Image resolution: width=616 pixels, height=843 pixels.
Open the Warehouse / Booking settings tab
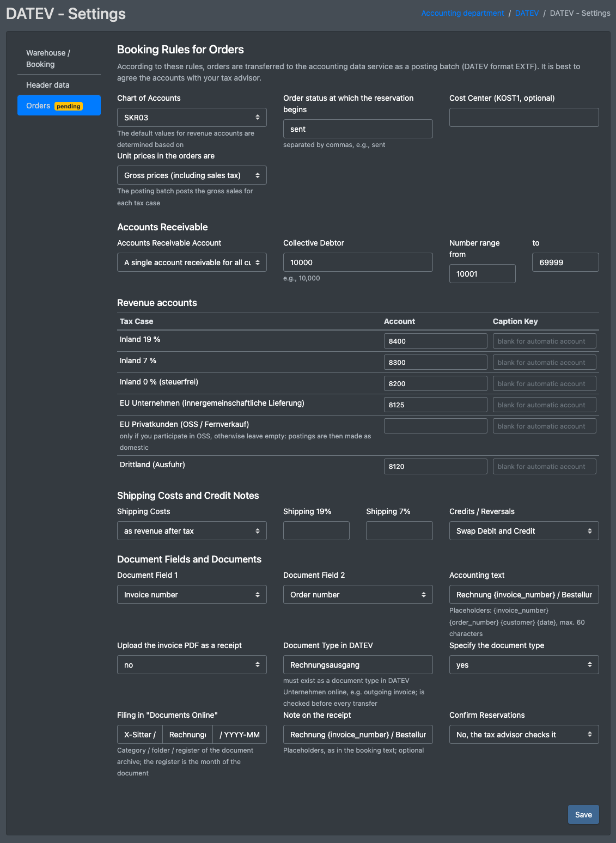pos(59,58)
